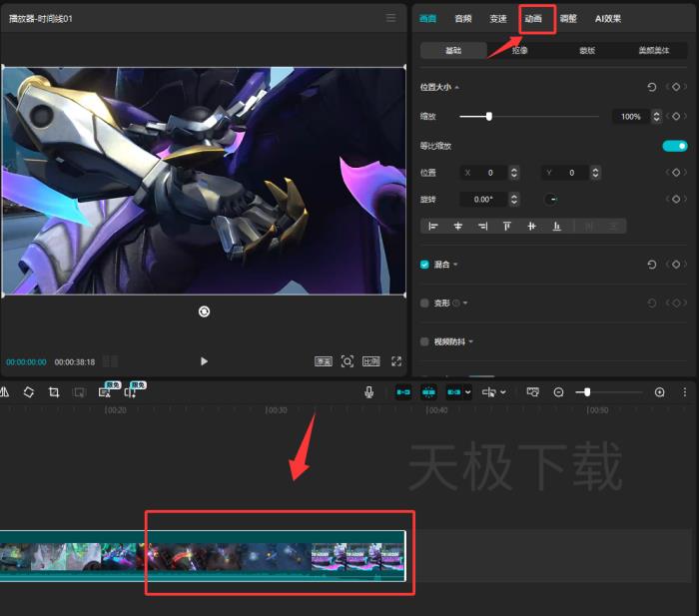Expand the 视频防抖 section arrow

pos(471,341)
